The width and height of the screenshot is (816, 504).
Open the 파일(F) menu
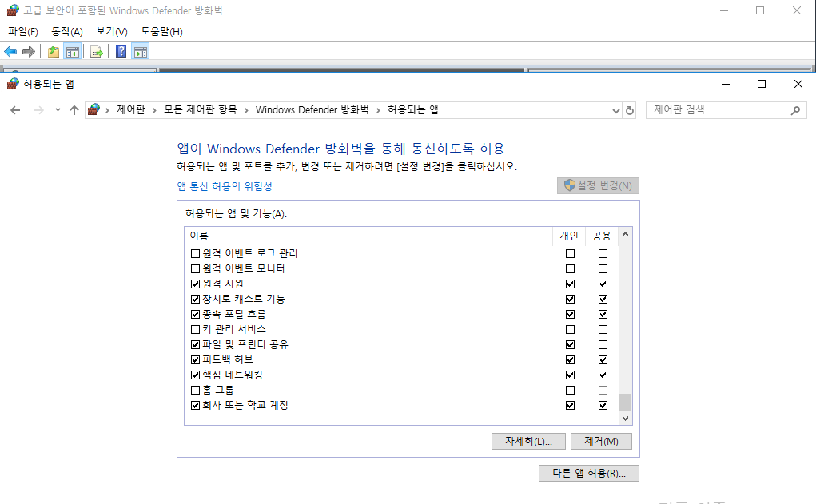(x=23, y=32)
